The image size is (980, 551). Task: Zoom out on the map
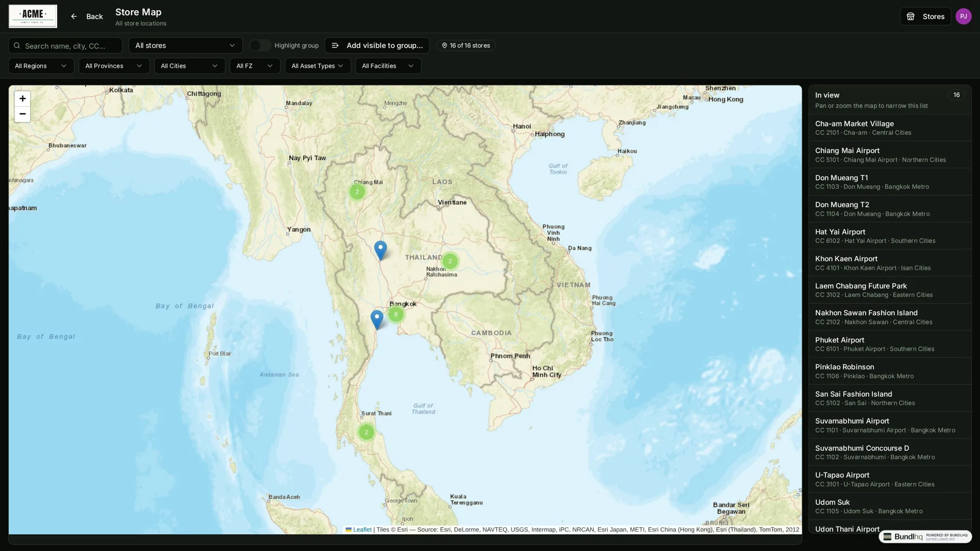[x=22, y=114]
